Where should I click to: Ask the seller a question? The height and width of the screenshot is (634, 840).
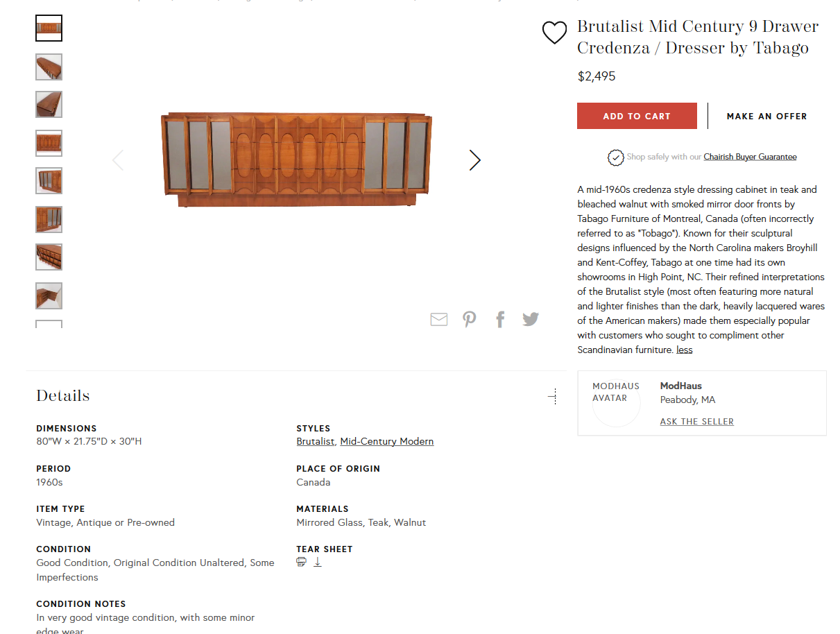(696, 421)
